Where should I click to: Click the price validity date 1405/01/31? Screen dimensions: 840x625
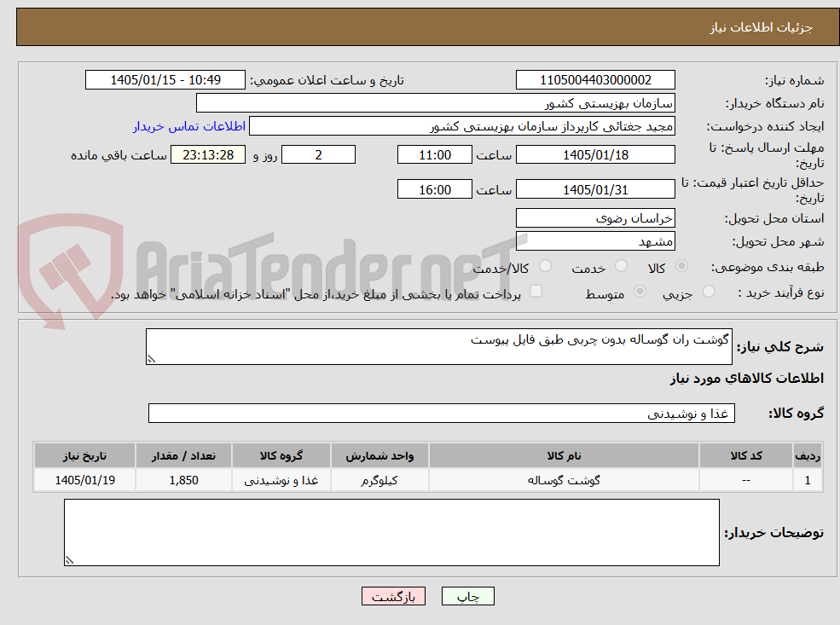click(x=595, y=189)
